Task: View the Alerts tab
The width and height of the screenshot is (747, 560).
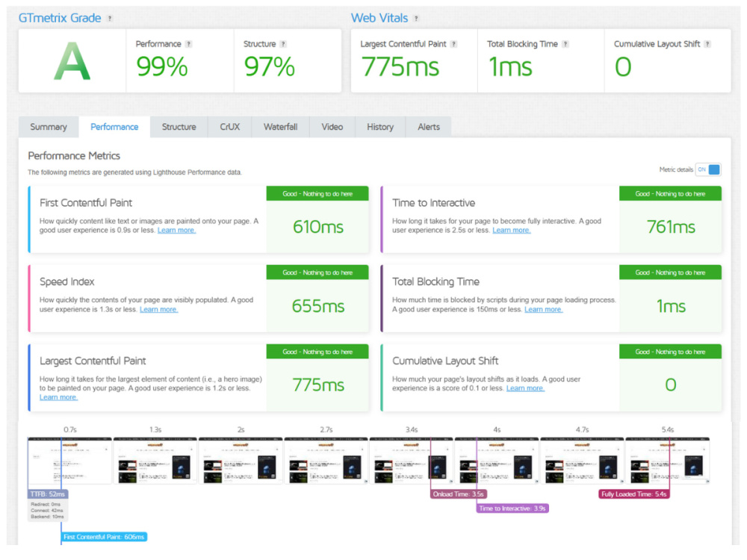Action: pos(429,127)
